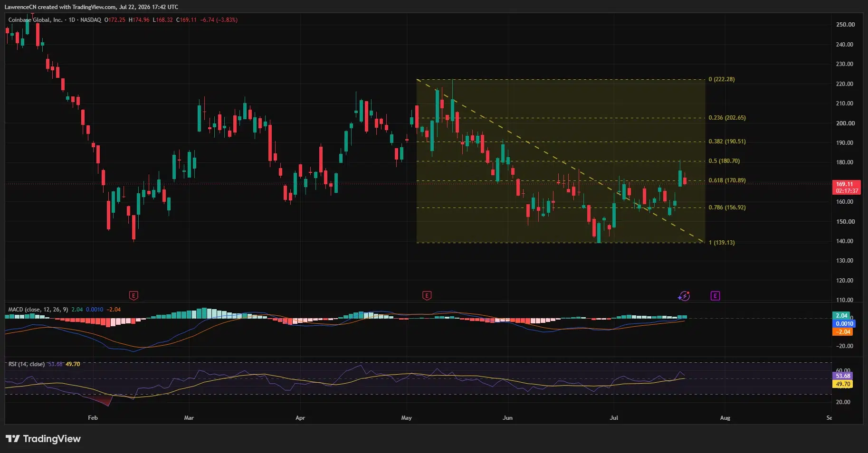Click the MACD (close, 12, 26, 9) legend

point(38,310)
